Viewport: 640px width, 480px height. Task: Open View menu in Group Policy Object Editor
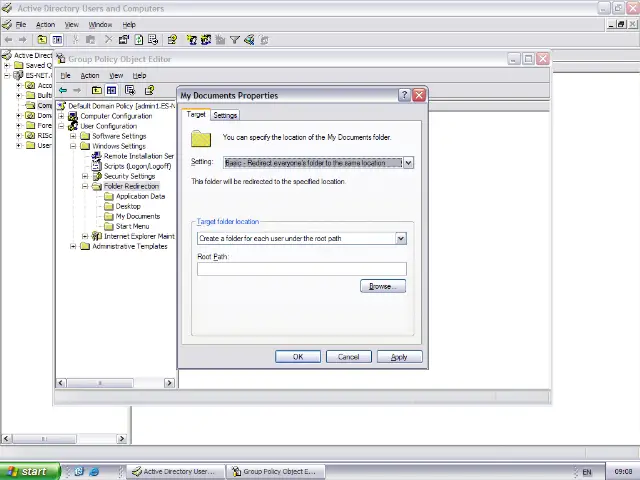coord(116,76)
